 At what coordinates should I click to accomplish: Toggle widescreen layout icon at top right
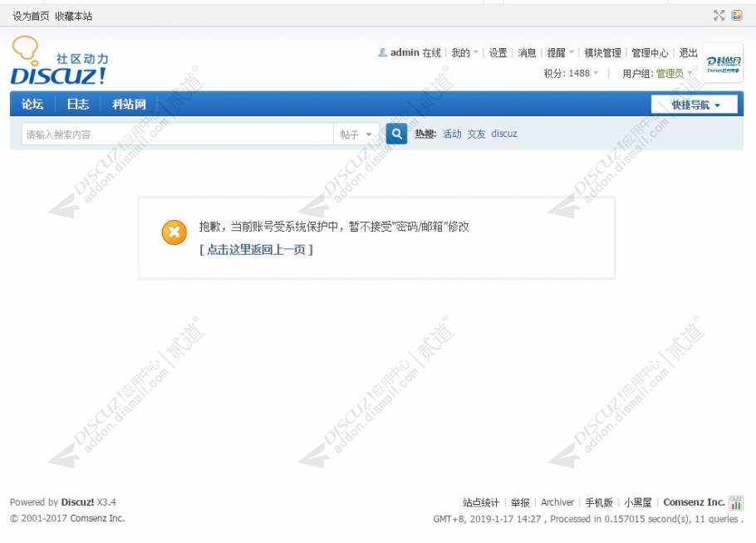tap(719, 16)
